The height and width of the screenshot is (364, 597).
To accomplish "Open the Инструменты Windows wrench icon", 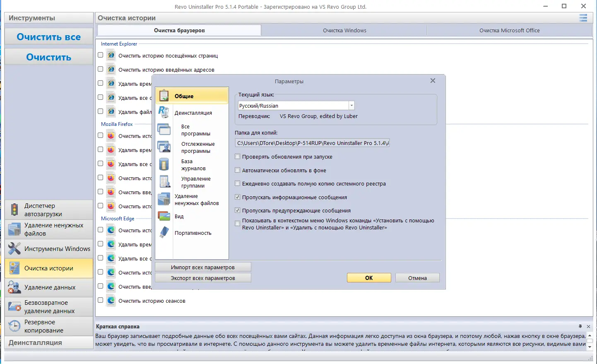I will [x=14, y=248].
